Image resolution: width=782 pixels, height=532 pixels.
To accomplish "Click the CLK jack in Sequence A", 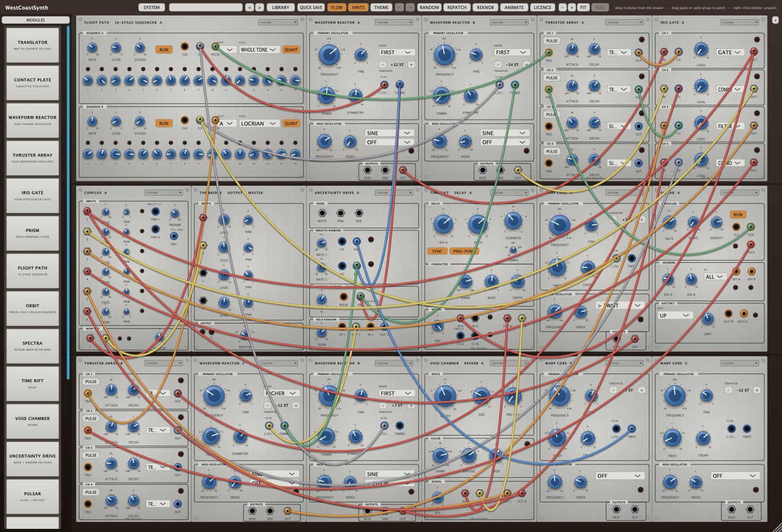I will tap(185, 46).
